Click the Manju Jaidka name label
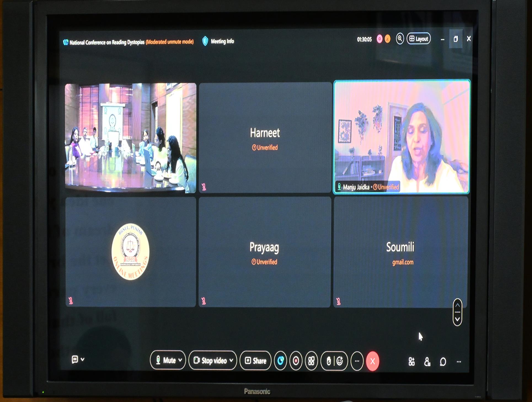Image resolution: width=532 pixels, height=402 pixels. pos(356,187)
